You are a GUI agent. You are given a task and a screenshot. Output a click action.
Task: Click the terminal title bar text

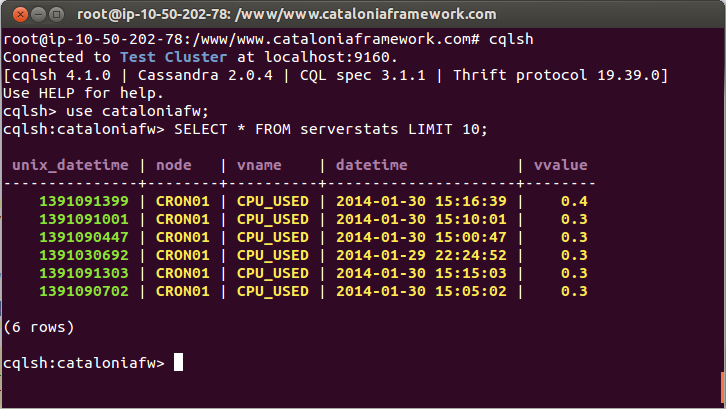click(287, 14)
